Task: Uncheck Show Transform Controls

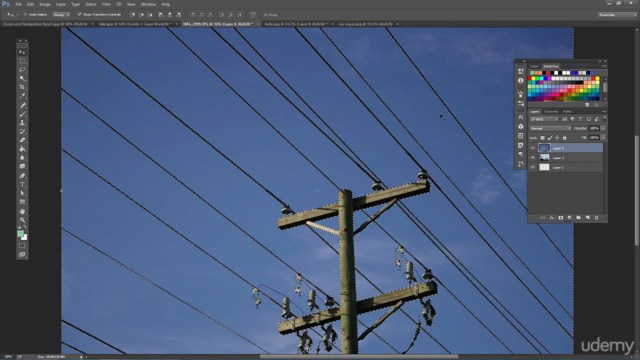Action: point(80,15)
